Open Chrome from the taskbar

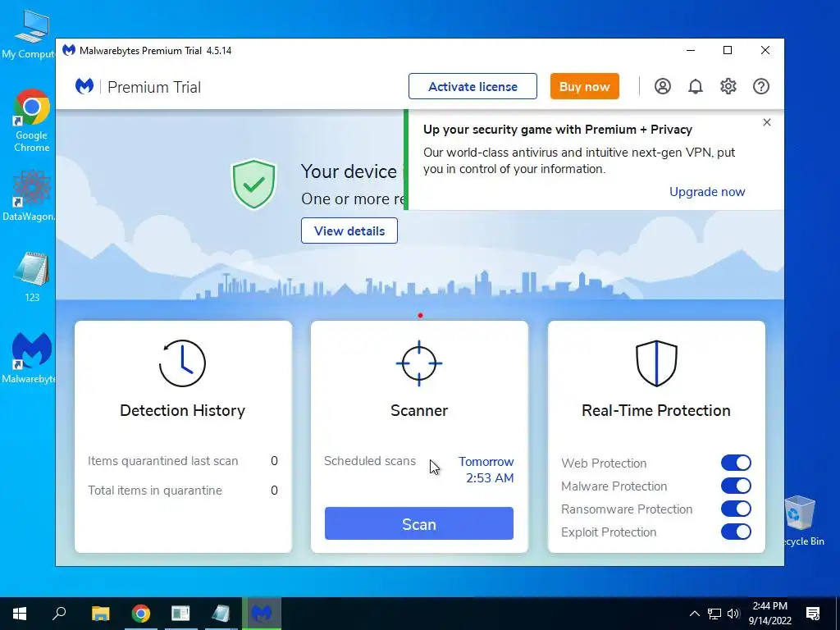point(141,614)
